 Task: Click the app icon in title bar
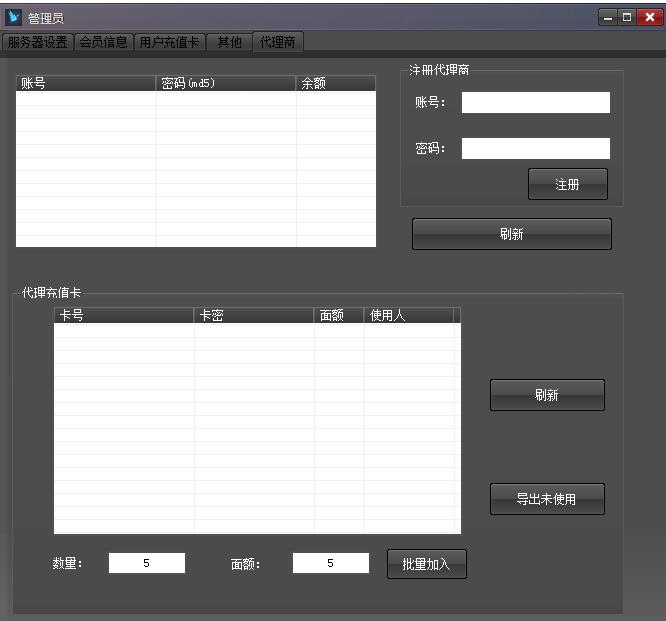13,17
